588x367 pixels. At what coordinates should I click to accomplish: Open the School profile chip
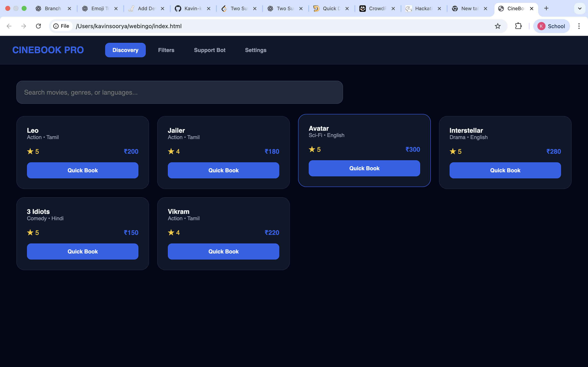point(551,26)
